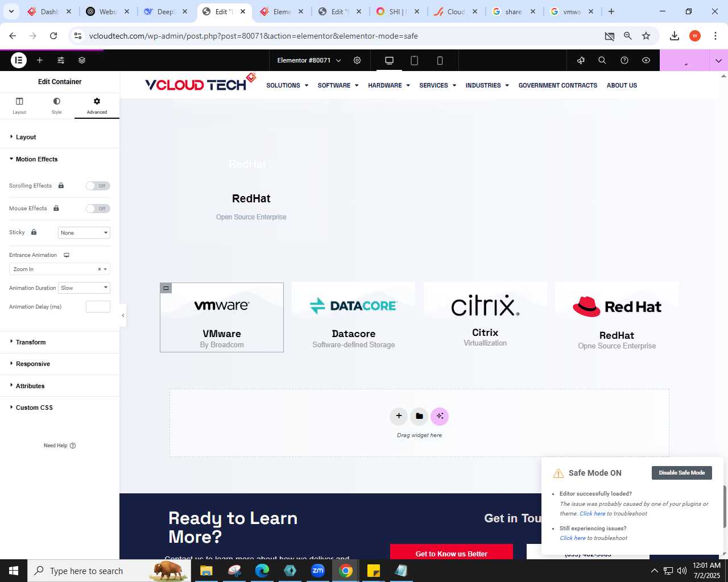This screenshot has width=728, height=582.
Task: Expand the Layout section
Action: click(x=60, y=137)
